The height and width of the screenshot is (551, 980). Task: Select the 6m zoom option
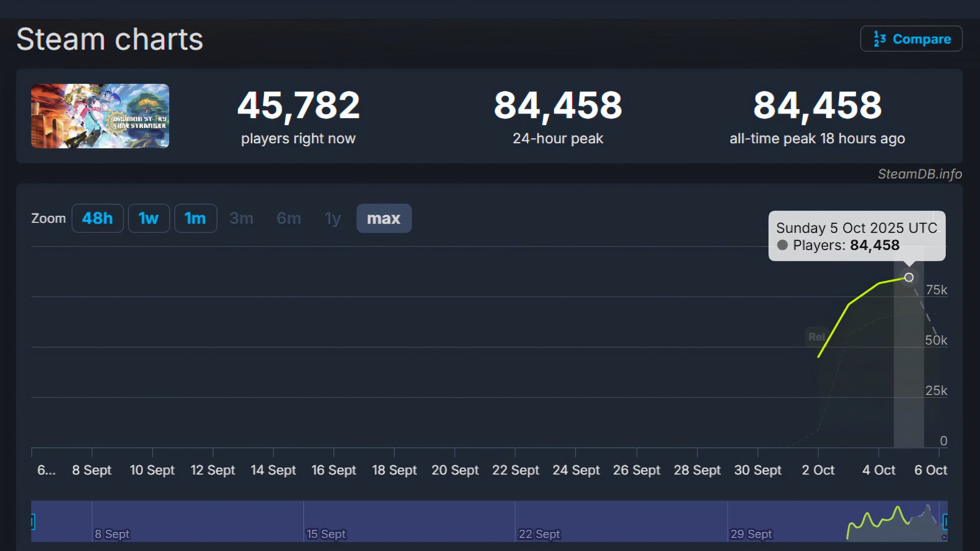coord(289,218)
